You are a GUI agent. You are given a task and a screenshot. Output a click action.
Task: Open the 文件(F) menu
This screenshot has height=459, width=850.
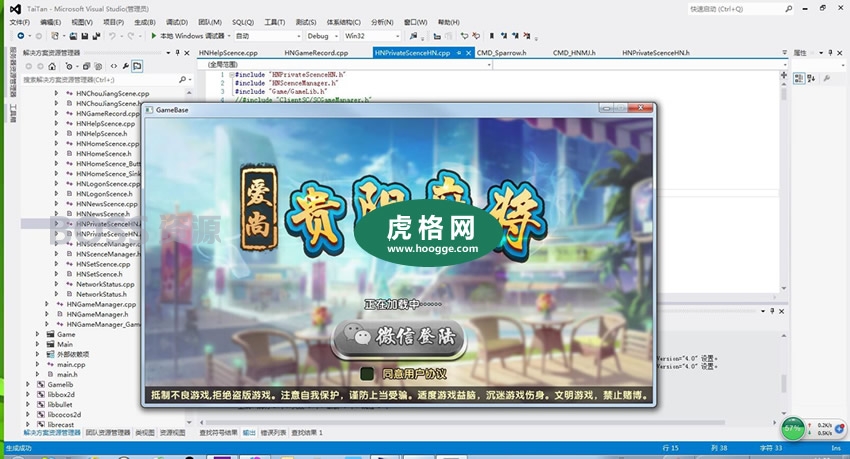[20, 22]
